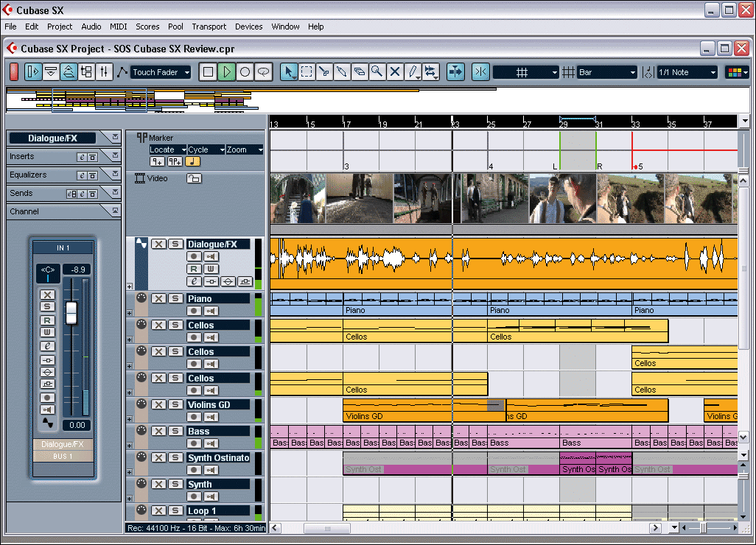Expand the Sends inspector section
Image resolution: width=756 pixels, height=545 pixels.
(115, 191)
